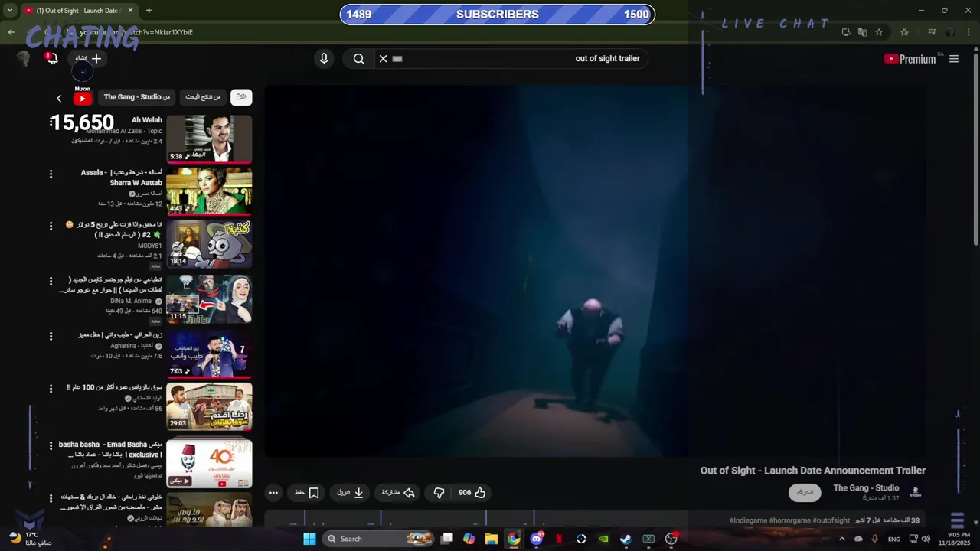Open options menu for 'Ah Welah' video
The height and width of the screenshot is (551, 980).
(51, 122)
